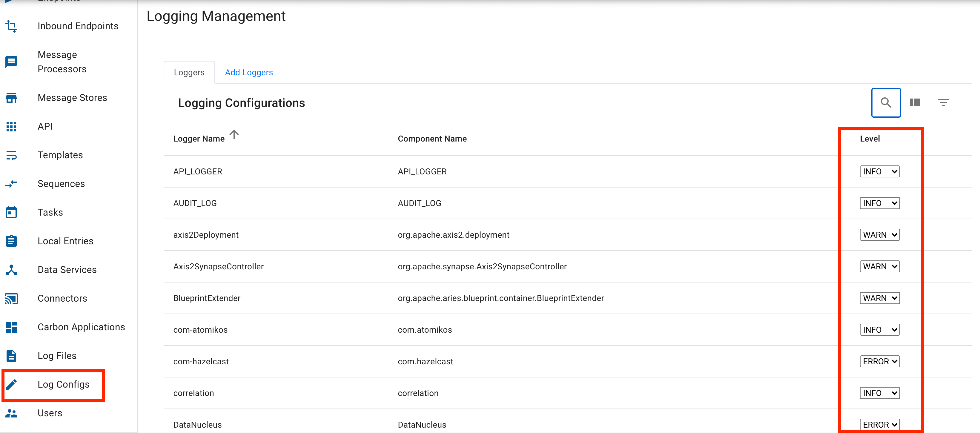Open the Log Configs page
The image size is (980, 433).
click(x=64, y=384)
